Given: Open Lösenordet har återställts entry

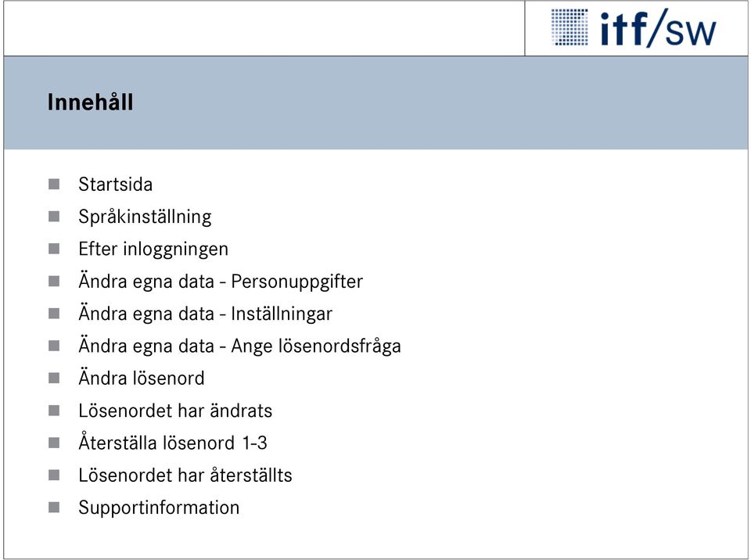Looking at the screenshot, I should 185,476.
